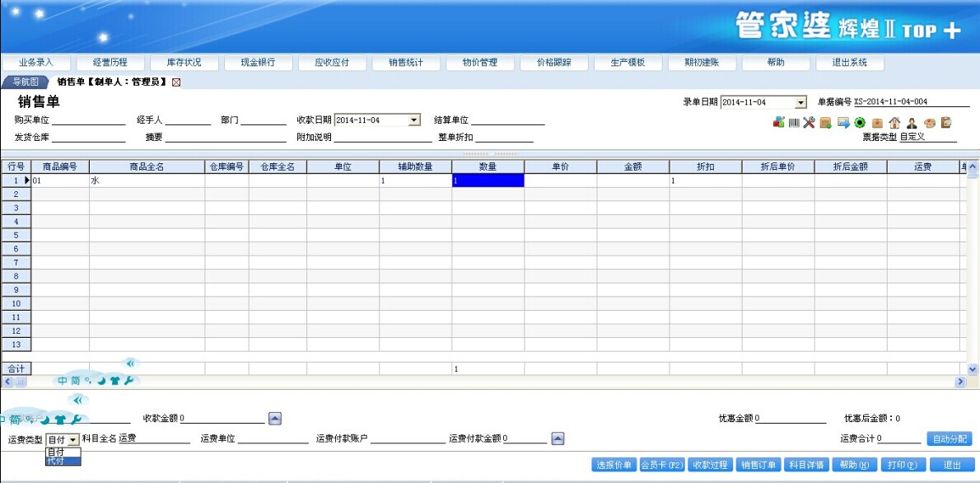Click the 购买单位 input field
The image size is (980, 483).
(89, 120)
